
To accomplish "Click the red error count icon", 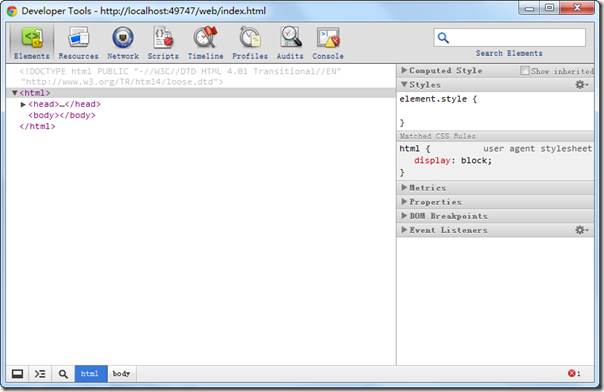I will coord(572,373).
